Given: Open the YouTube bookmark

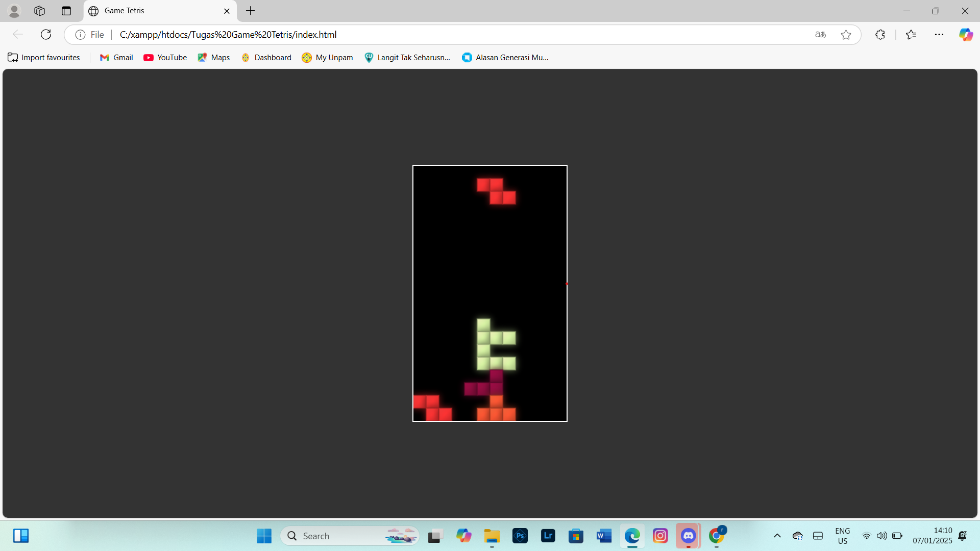Looking at the screenshot, I should click(165, 58).
